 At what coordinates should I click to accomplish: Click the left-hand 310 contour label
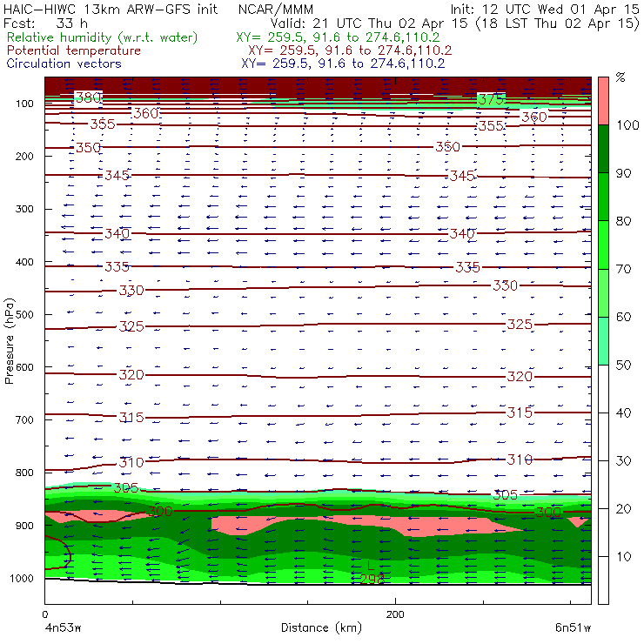131,462
